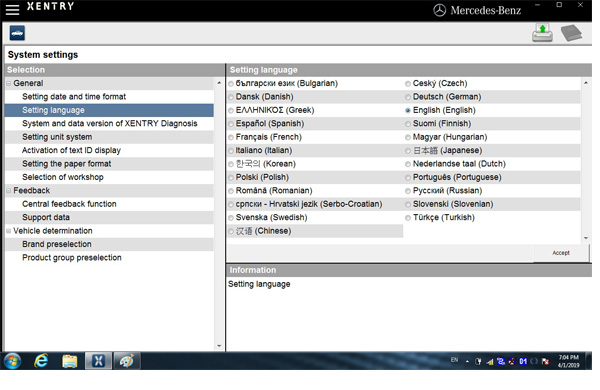Select Český (Czech) radio button

coord(408,84)
